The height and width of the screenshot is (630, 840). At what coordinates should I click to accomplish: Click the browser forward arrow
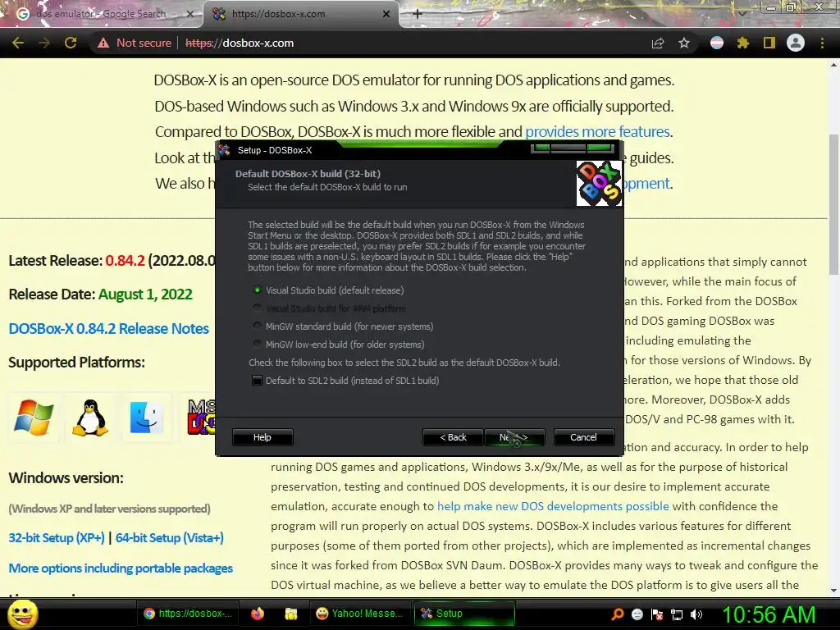click(x=44, y=43)
